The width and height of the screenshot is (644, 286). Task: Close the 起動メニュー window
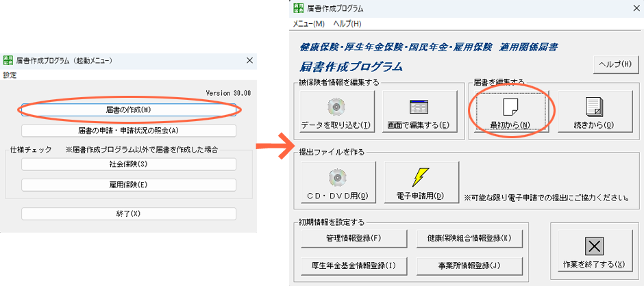pos(249,61)
